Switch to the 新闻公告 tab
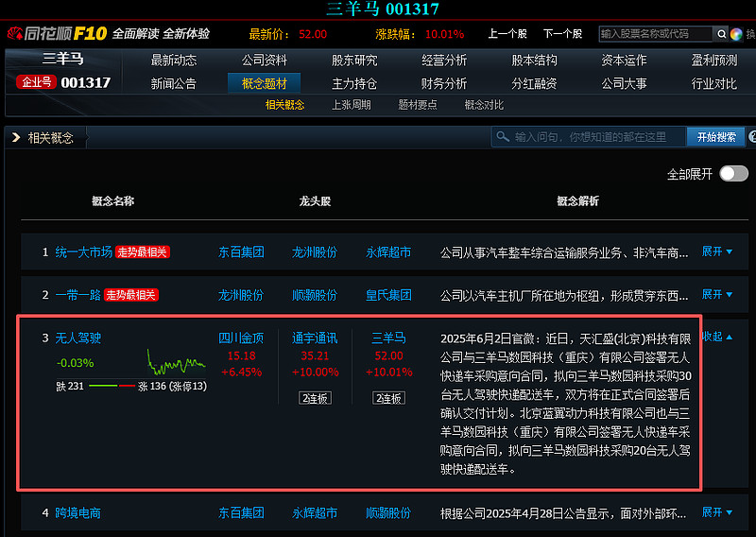The image size is (756, 537). (x=174, y=83)
